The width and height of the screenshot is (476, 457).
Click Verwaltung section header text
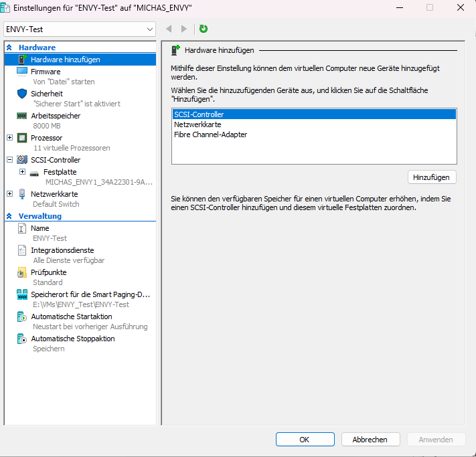tap(39, 216)
